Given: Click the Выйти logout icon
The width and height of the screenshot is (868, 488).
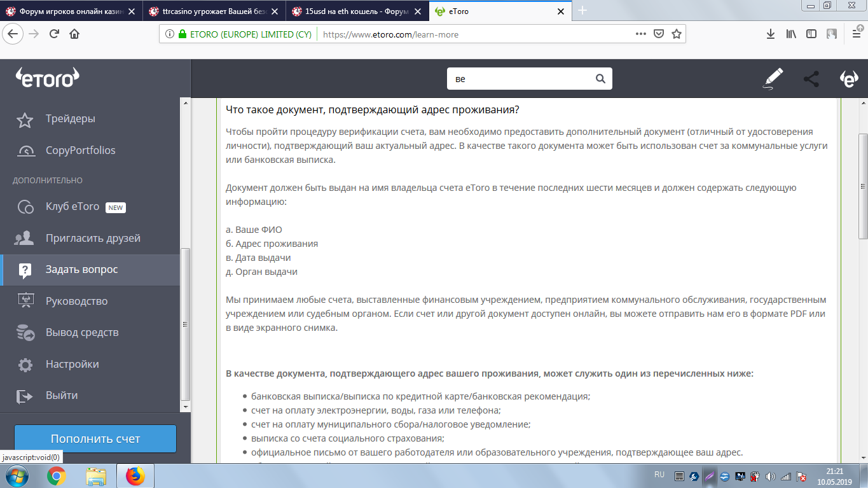Looking at the screenshot, I should point(24,396).
